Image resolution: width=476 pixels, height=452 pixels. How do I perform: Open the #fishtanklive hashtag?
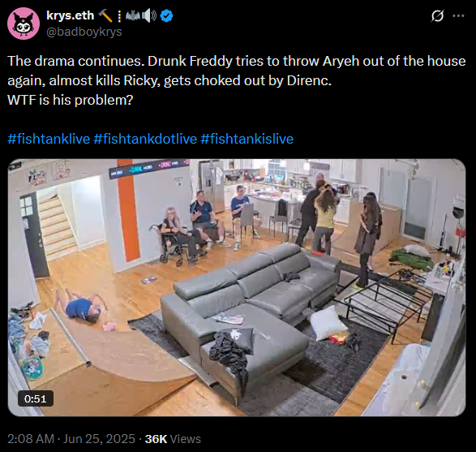[x=49, y=139]
